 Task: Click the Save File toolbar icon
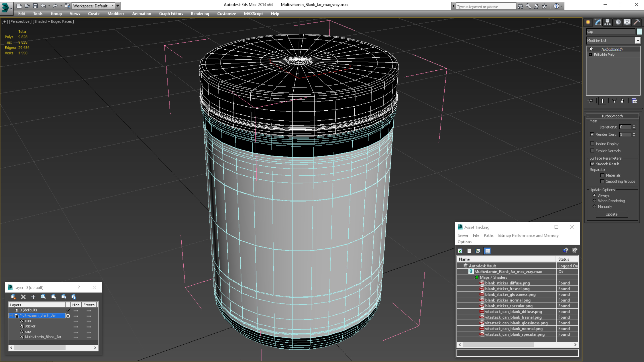pyautogui.click(x=35, y=6)
